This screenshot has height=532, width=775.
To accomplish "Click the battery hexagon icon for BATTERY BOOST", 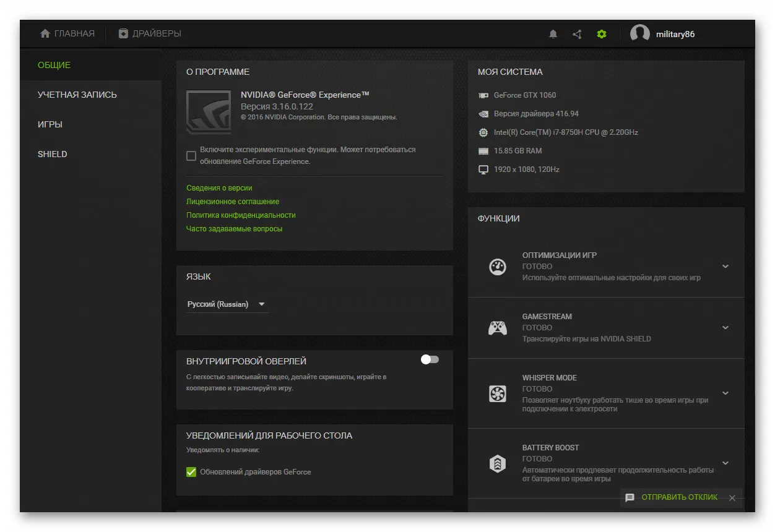I will pyautogui.click(x=498, y=463).
